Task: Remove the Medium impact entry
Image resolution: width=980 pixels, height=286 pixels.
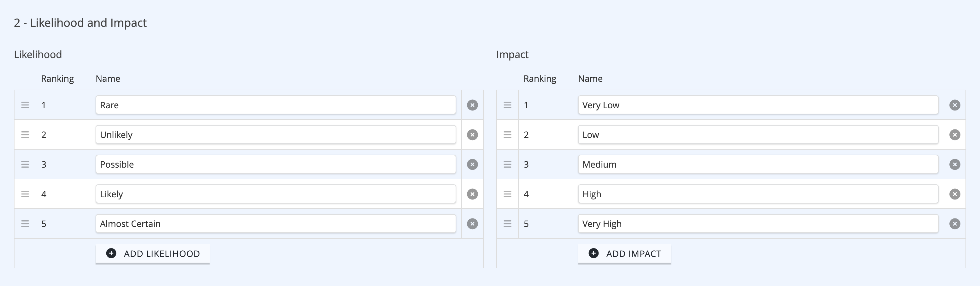Action: [x=954, y=164]
